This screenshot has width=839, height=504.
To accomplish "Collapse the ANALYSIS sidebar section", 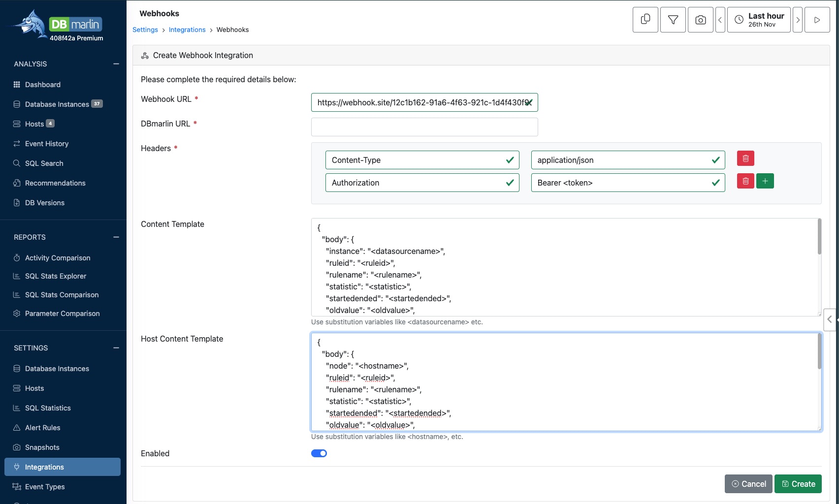I will point(116,63).
